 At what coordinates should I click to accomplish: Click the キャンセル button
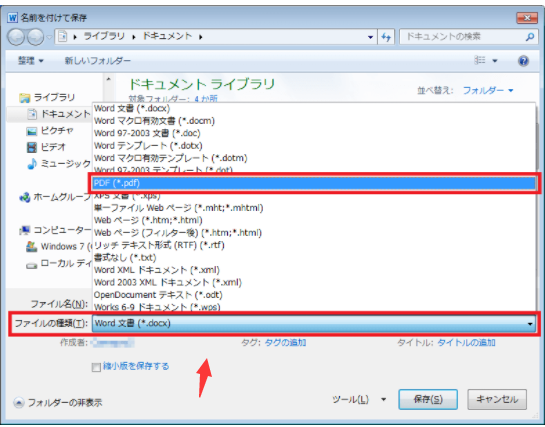point(497,400)
